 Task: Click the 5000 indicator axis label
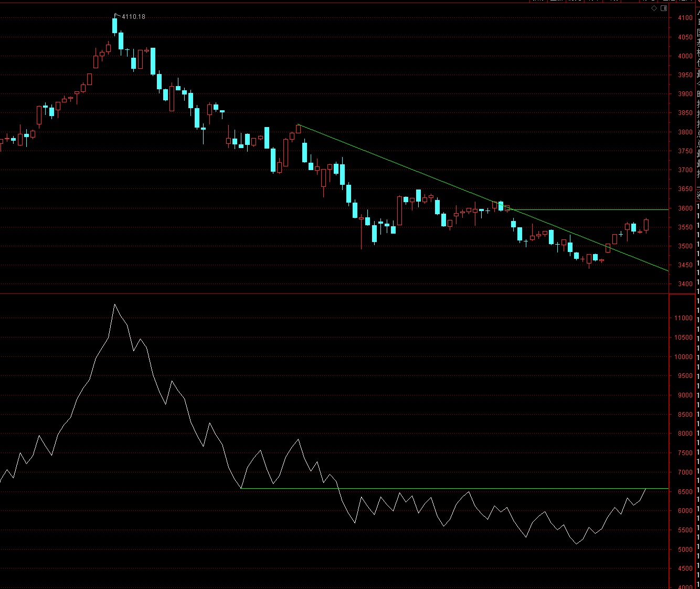pyautogui.click(x=685, y=550)
